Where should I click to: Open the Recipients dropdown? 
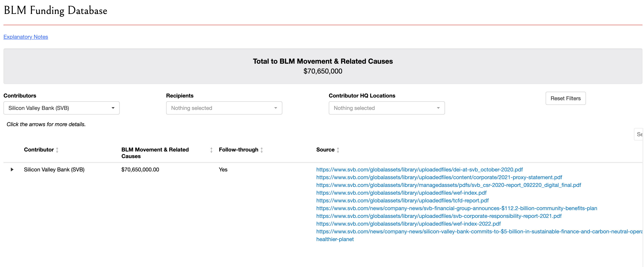pos(224,108)
